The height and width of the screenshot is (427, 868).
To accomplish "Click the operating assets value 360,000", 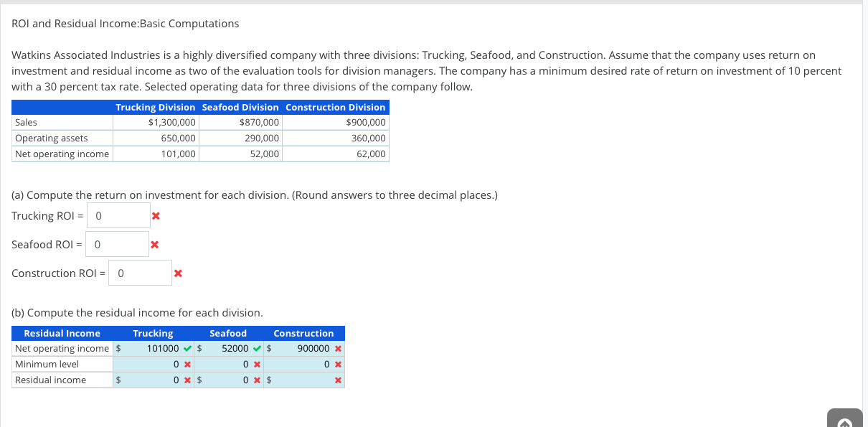I will 369,139.
